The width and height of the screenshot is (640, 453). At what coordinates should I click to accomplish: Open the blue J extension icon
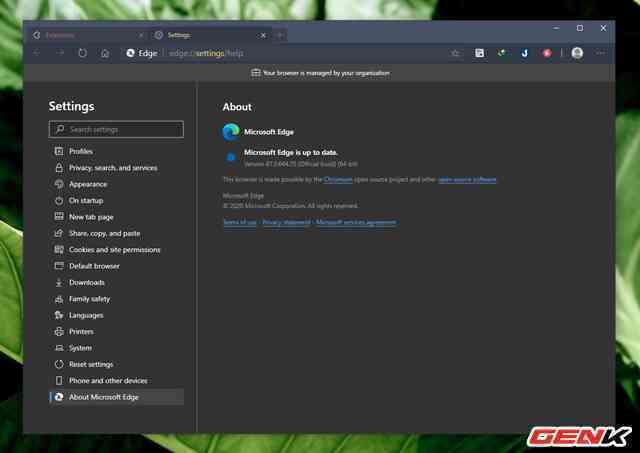pyautogui.click(x=524, y=53)
